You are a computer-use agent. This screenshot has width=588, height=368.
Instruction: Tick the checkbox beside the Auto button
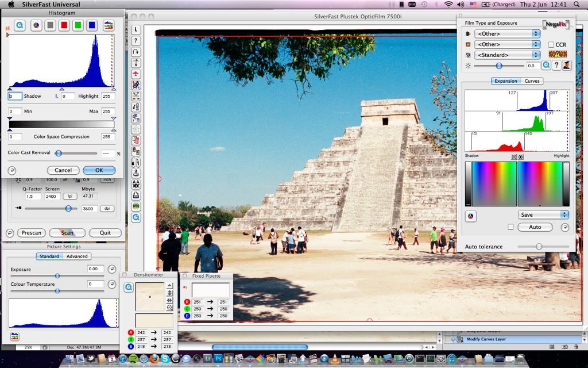tap(510, 227)
